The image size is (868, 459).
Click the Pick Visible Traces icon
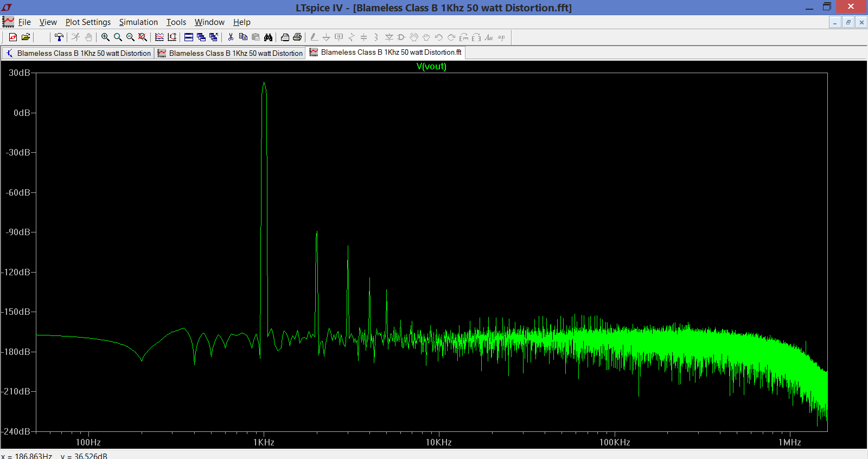point(159,37)
